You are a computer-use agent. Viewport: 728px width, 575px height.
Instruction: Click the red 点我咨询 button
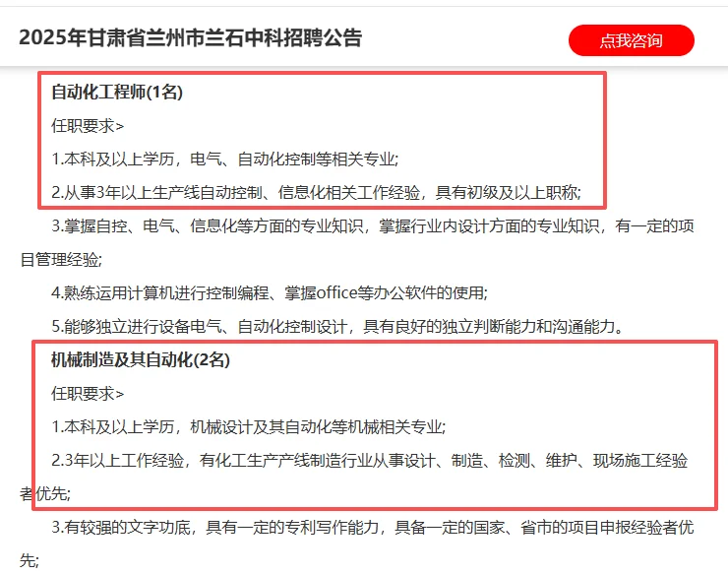(x=631, y=40)
